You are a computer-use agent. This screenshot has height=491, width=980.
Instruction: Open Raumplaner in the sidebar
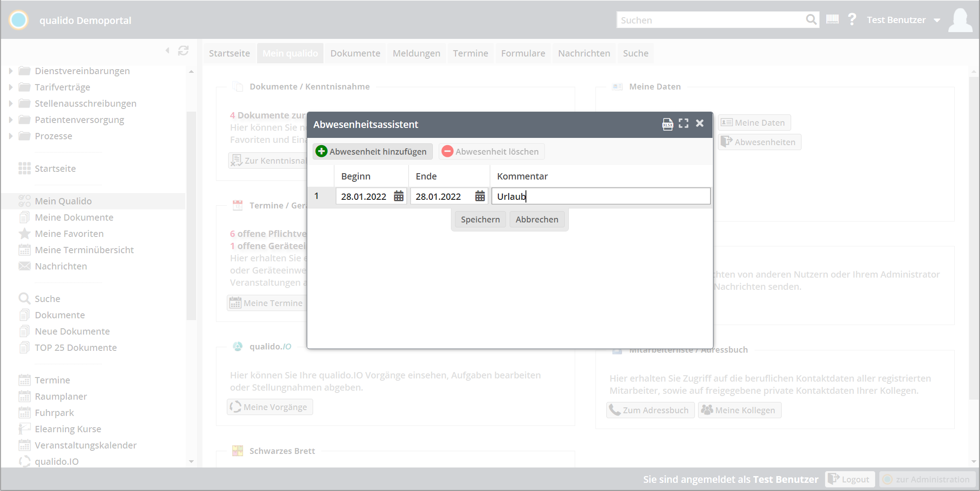pyautogui.click(x=61, y=397)
